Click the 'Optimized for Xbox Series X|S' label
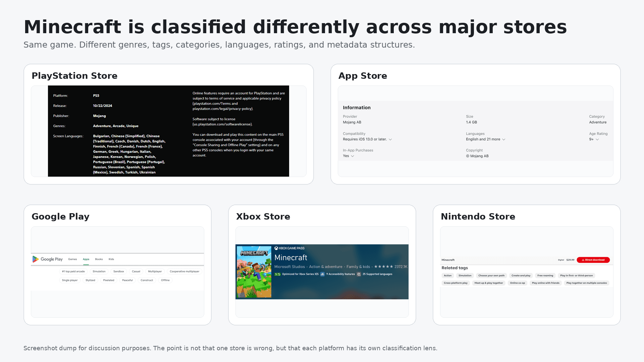644x362 pixels. pos(300,274)
